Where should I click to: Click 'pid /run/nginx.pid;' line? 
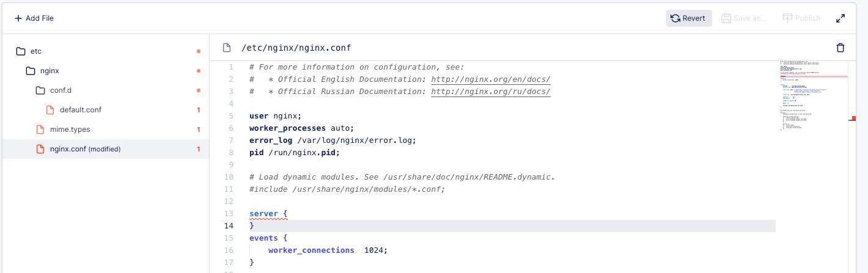pos(295,153)
